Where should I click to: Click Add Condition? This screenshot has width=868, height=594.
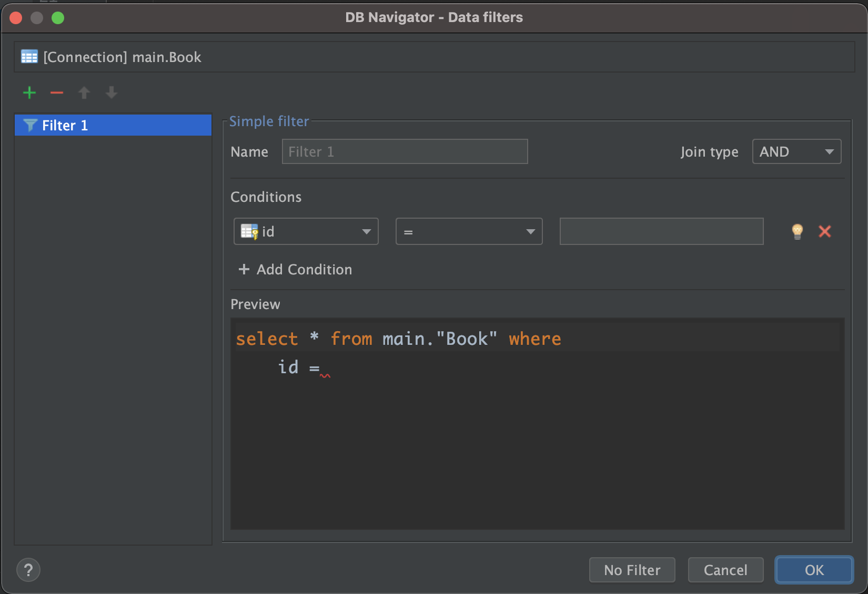tap(295, 270)
